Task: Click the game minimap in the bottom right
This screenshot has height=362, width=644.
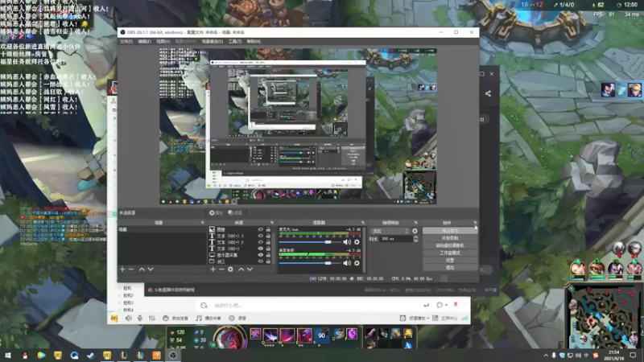Action: [605, 315]
